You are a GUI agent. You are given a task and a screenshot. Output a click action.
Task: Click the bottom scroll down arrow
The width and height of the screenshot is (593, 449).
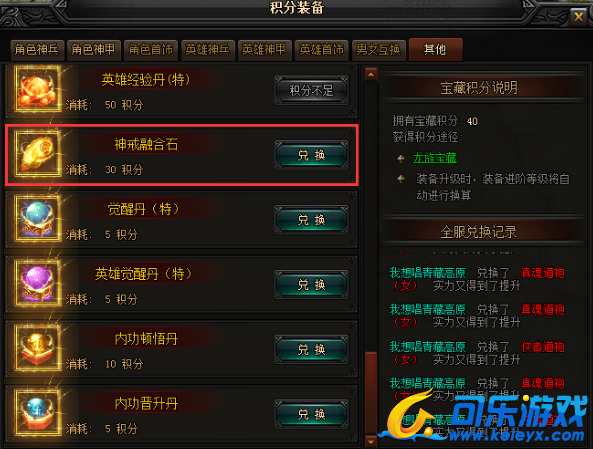371,441
